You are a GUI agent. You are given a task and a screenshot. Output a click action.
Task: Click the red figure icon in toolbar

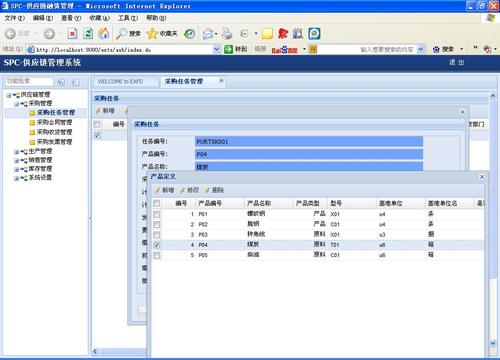[x=283, y=33]
